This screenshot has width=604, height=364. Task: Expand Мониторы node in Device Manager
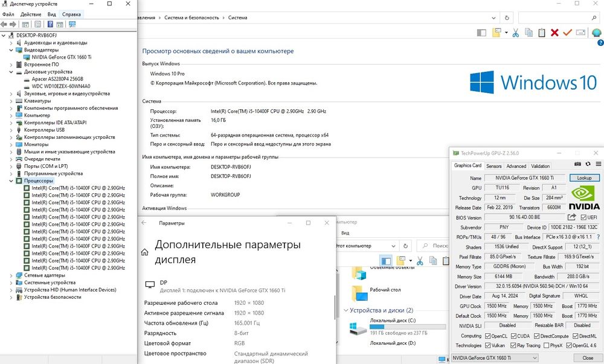point(11,145)
